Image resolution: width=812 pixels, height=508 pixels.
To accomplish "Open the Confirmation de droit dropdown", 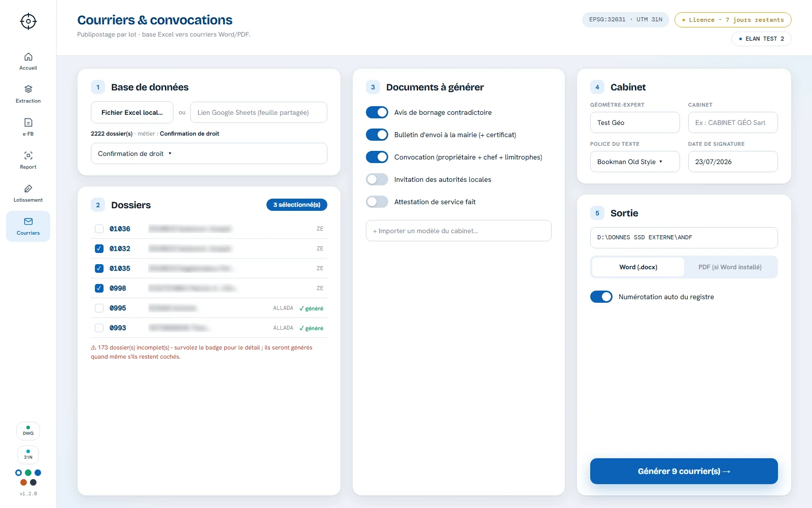I will (209, 153).
